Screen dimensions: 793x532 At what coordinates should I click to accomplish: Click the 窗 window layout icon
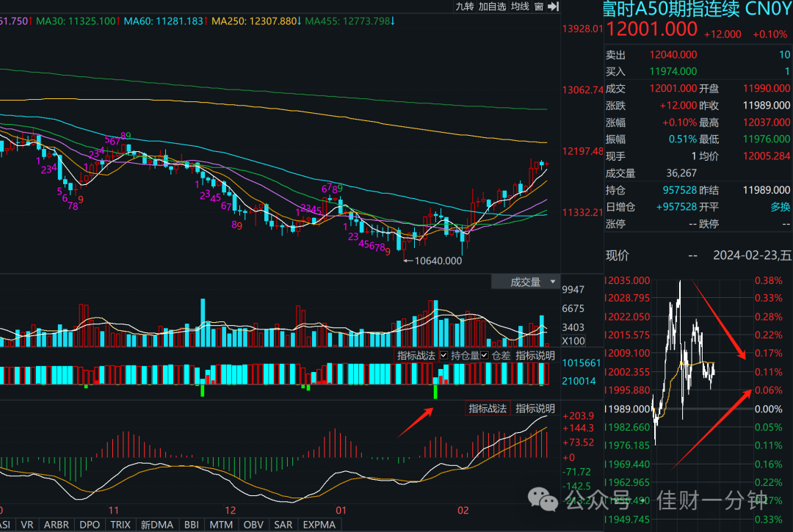coord(539,7)
